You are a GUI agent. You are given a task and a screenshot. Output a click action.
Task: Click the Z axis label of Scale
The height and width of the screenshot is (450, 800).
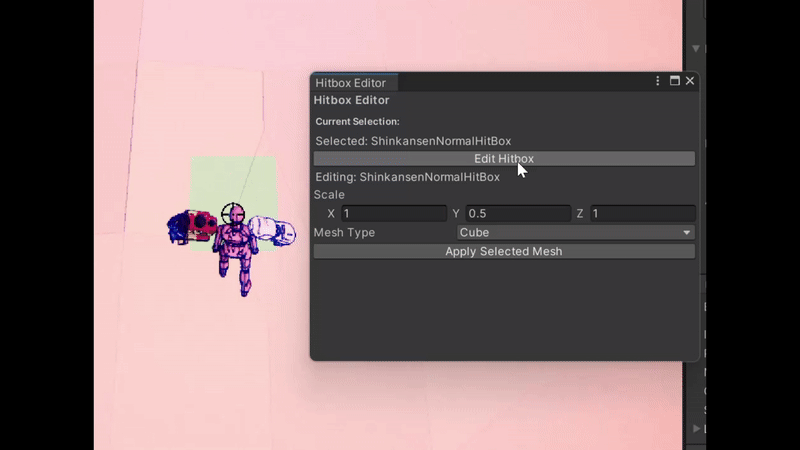coord(580,213)
